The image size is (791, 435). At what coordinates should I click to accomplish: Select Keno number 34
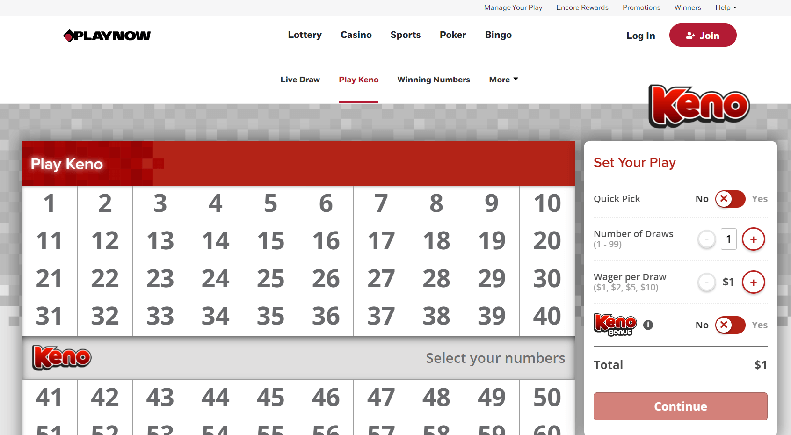[215, 316]
